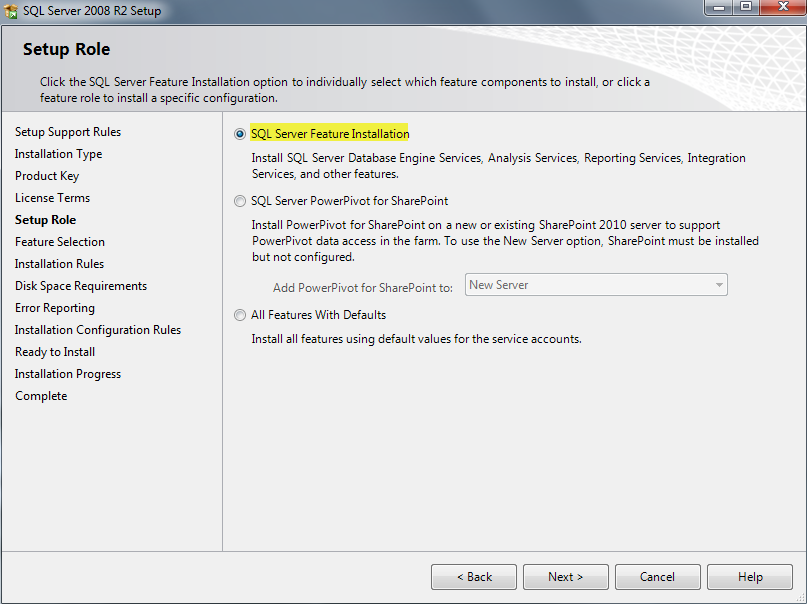Go to the Next setup step
807x604 pixels.
coord(566,577)
